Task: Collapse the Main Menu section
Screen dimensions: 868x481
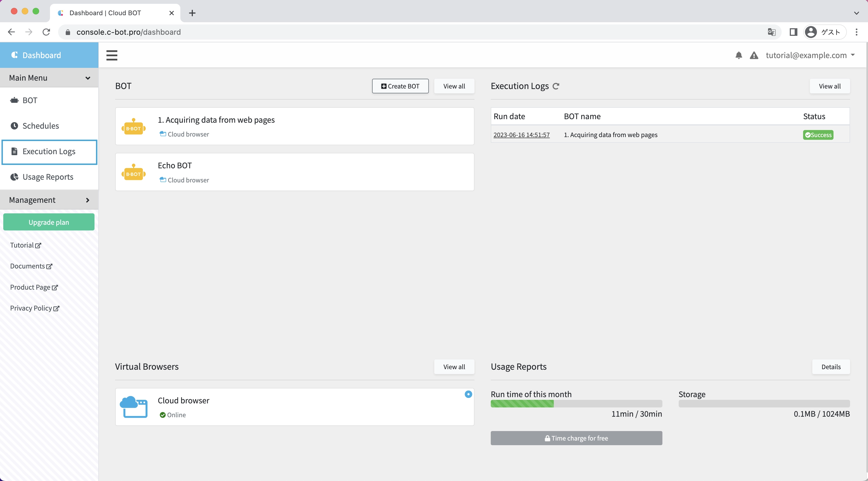Action: (49, 78)
